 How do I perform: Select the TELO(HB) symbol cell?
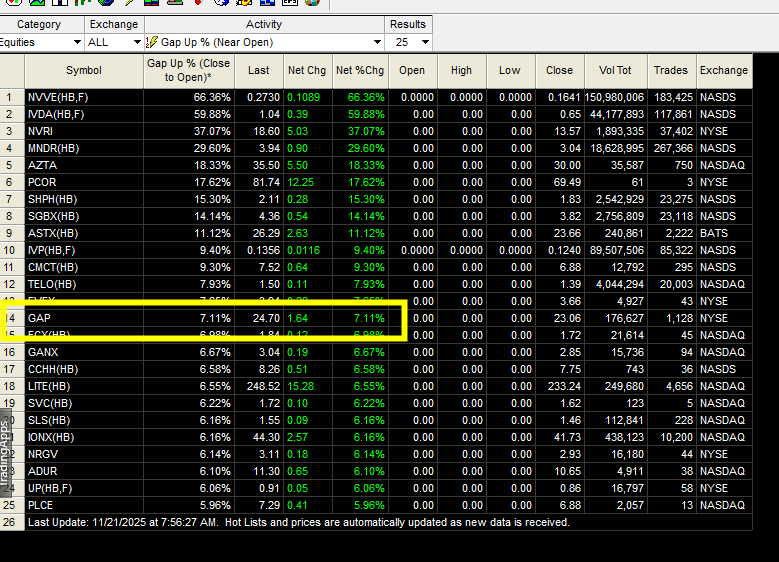(84, 284)
